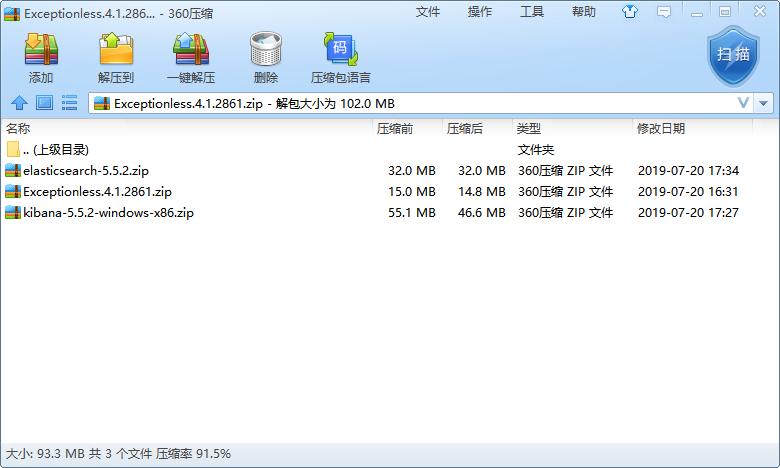Open the feedback message icon in title bar
Image resolution: width=780 pixels, height=468 pixels.
pyautogui.click(x=664, y=11)
